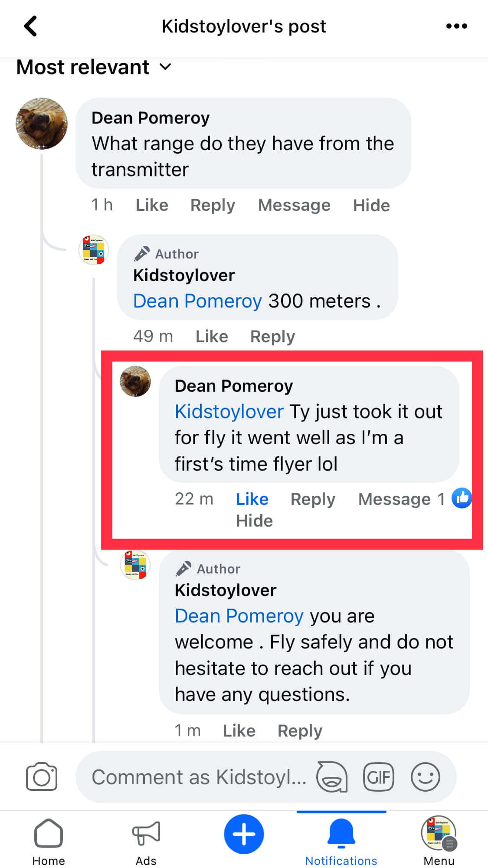
Task: Like Kidstoylover's 300 meters reply
Action: 212,336
